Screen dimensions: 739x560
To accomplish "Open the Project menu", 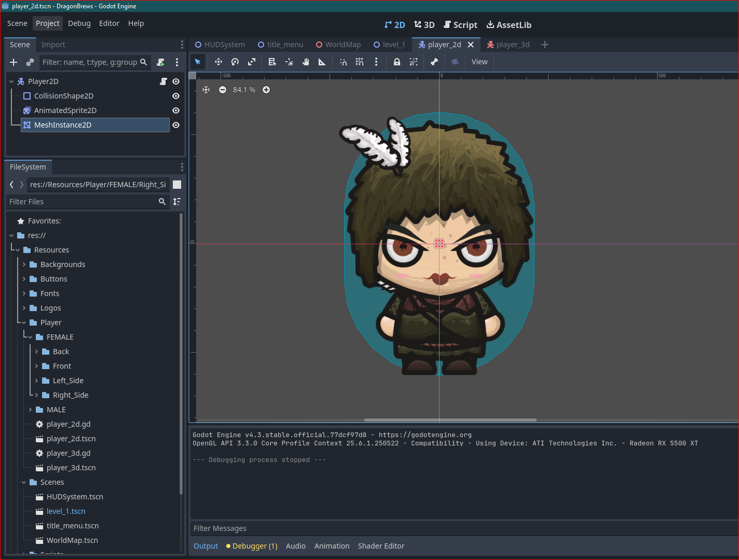I will pos(48,23).
